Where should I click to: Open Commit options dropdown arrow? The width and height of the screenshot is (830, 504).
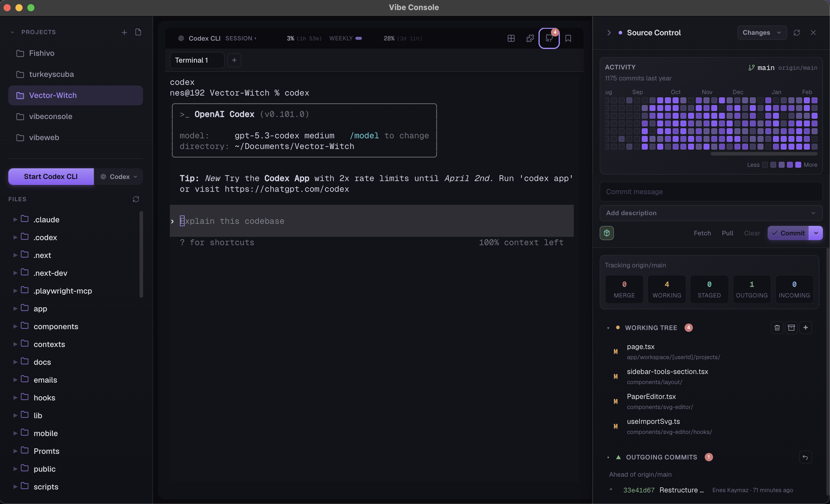[815, 233]
